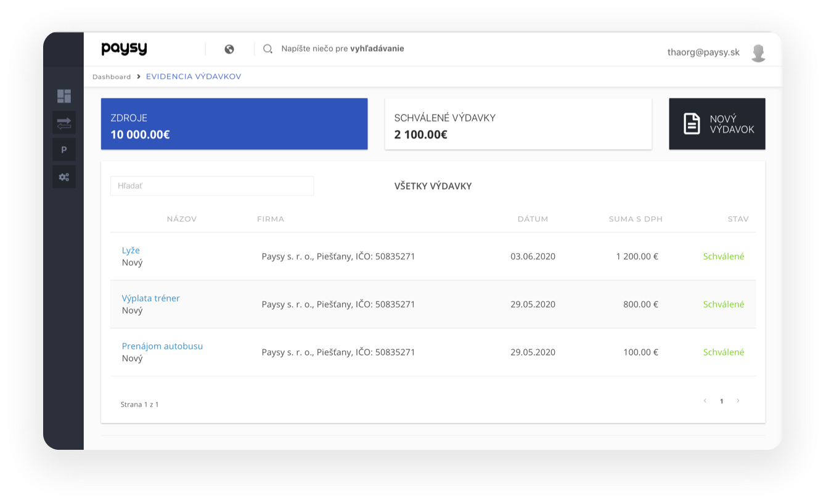Click Schválené status in Prenájom autobusu row
Image resolution: width=826 pixels, height=504 pixels.
724,352
